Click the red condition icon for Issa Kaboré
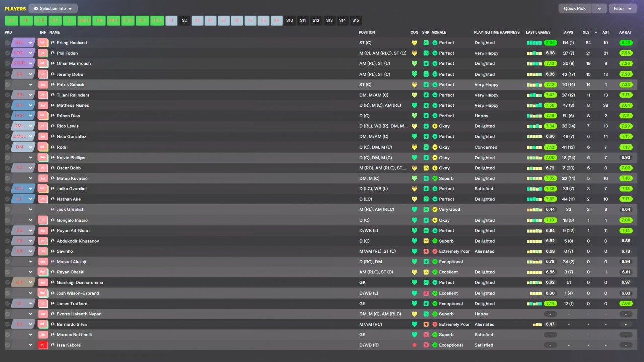This screenshot has width=644, height=362. [414, 345]
